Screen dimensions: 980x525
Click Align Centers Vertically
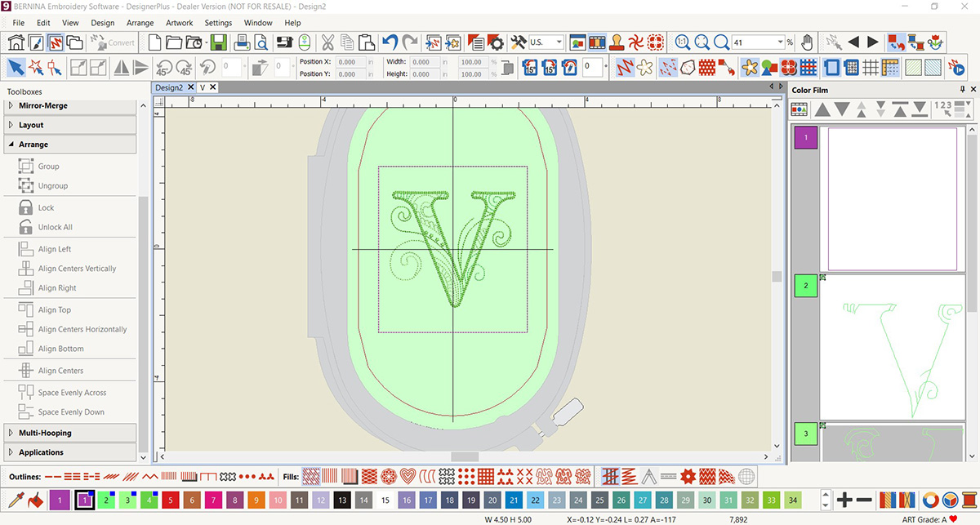point(77,269)
